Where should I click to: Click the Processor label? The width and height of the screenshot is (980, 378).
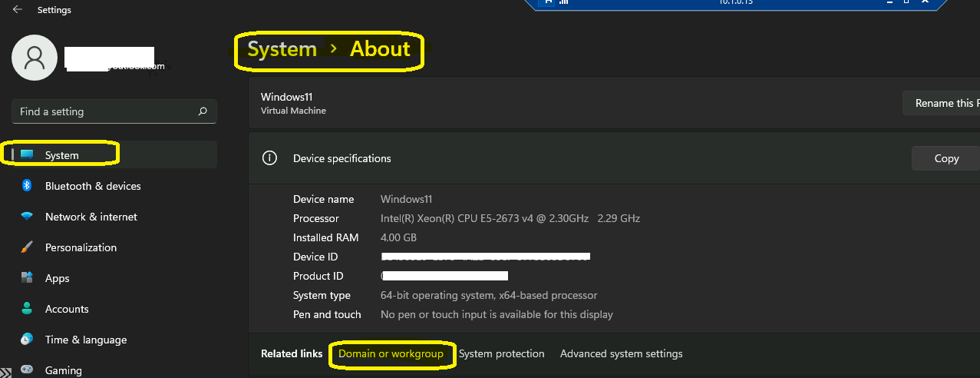click(x=316, y=218)
